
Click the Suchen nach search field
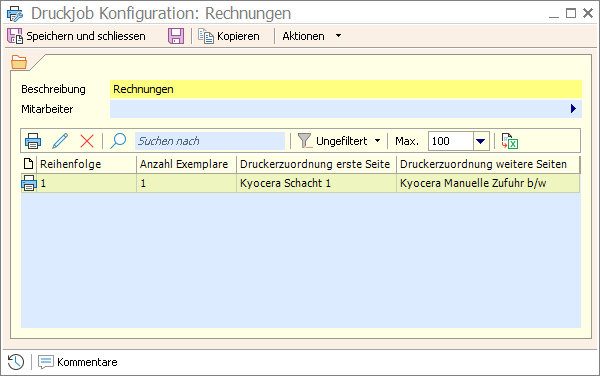tap(210, 141)
